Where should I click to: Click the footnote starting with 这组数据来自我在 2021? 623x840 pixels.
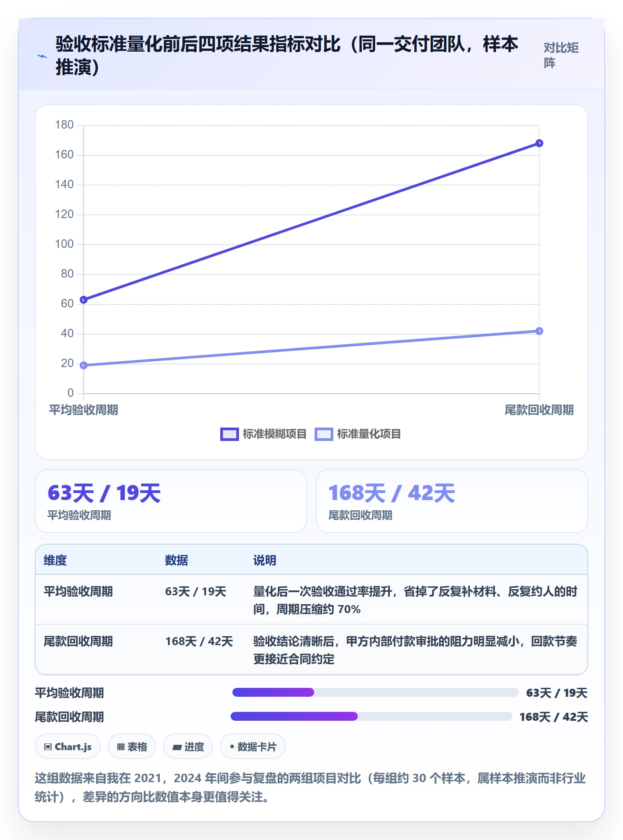click(310, 787)
